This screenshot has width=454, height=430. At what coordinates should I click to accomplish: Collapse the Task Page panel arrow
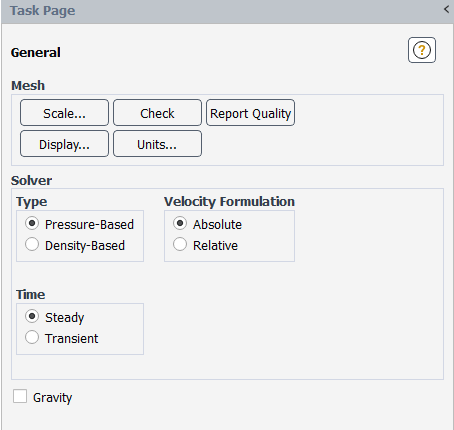(447, 9)
